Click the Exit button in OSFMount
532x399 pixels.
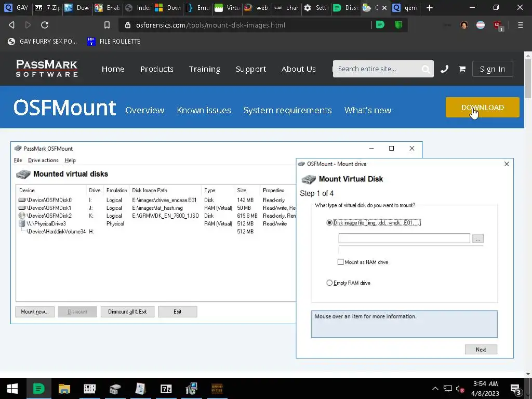[178, 312]
